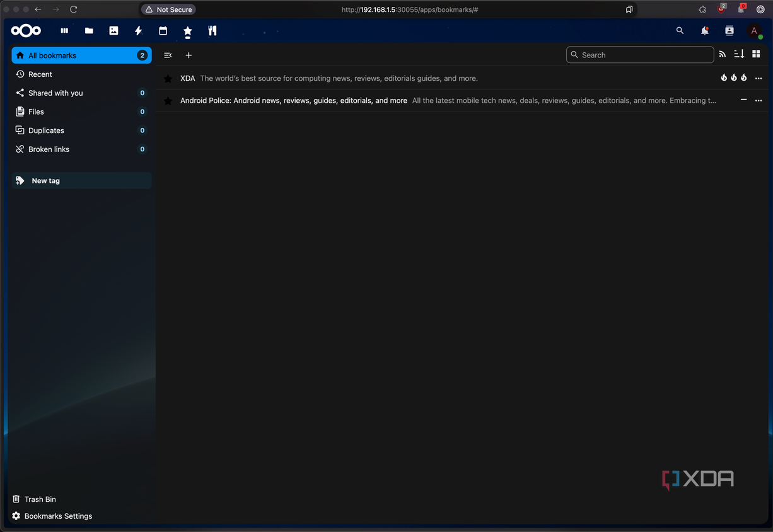
Task: Click the address bar bookmark icon
Action: tap(629, 9)
